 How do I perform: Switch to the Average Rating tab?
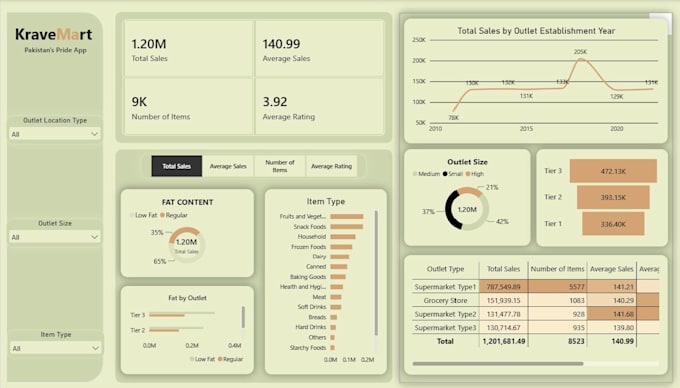[331, 166]
